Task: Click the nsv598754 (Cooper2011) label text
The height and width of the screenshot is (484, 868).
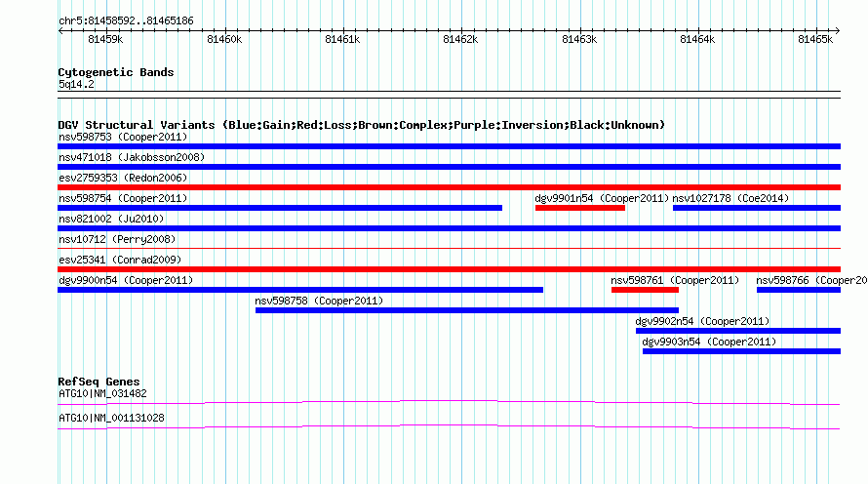Action: point(123,198)
